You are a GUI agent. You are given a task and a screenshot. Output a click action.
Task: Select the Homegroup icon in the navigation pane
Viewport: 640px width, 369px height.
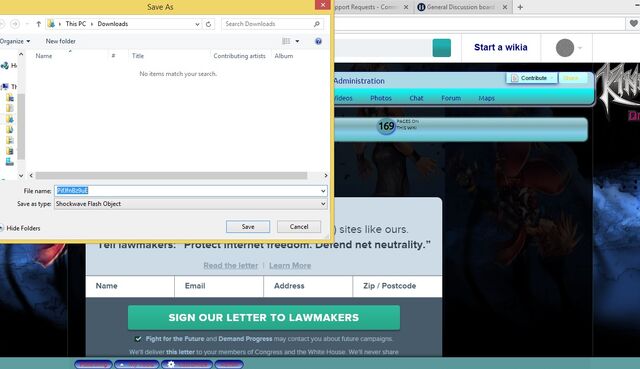point(5,65)
